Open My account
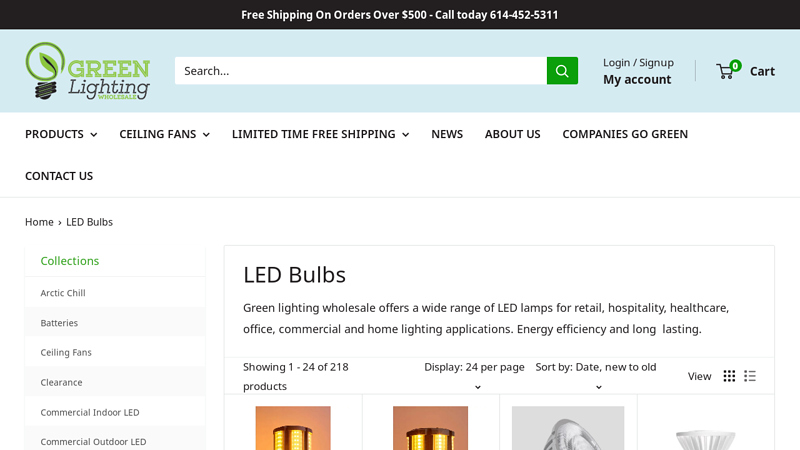800x450 pixels. tap(637, 80)
